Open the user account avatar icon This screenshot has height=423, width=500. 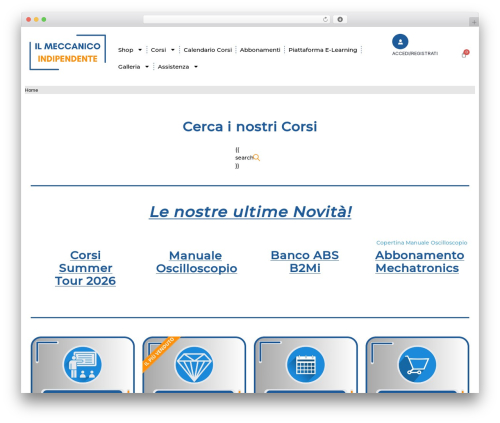coord(400,42)
